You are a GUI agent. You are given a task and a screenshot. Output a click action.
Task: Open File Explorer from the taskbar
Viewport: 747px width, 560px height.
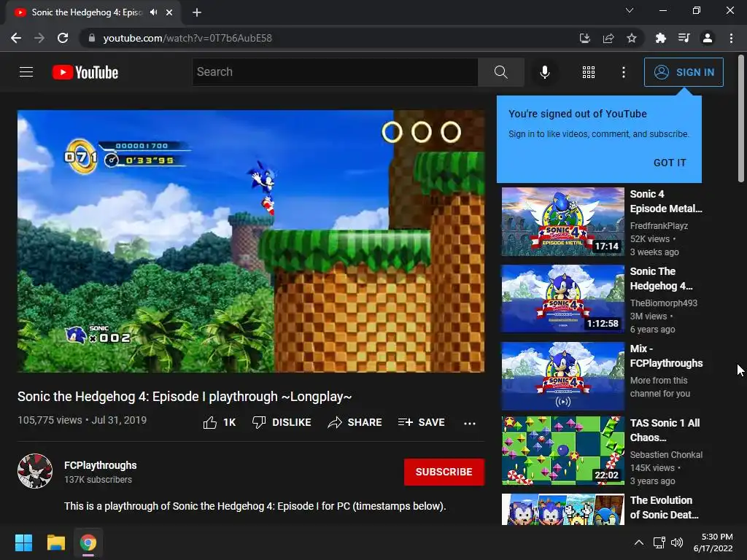[x=55, y=542]
